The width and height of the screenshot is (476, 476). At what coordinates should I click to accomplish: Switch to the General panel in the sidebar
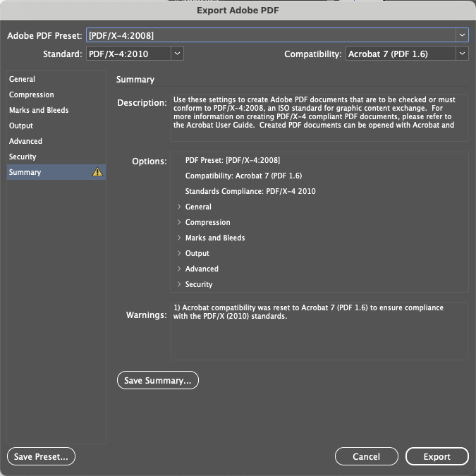(x=56, y=79)
